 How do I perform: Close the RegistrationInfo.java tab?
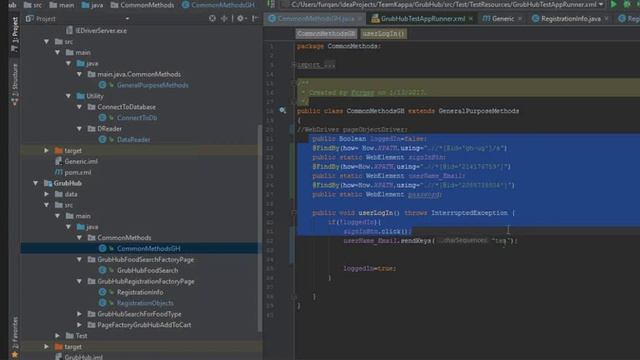(x=606, y=18)
